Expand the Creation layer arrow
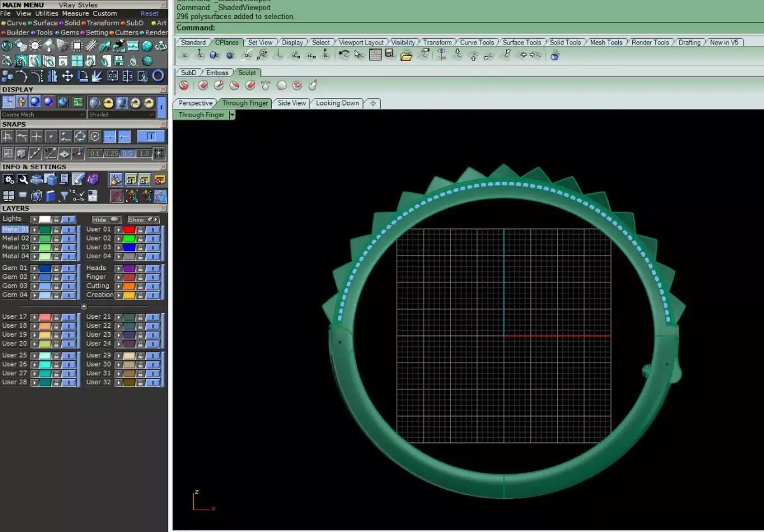 pyautogui.click(x=118, y=295)
